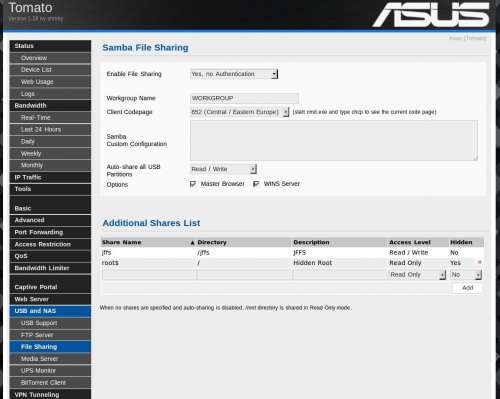Click the Hidden Root description cell
The width and height of the screenshot is (500, 399).
[313, 263]
